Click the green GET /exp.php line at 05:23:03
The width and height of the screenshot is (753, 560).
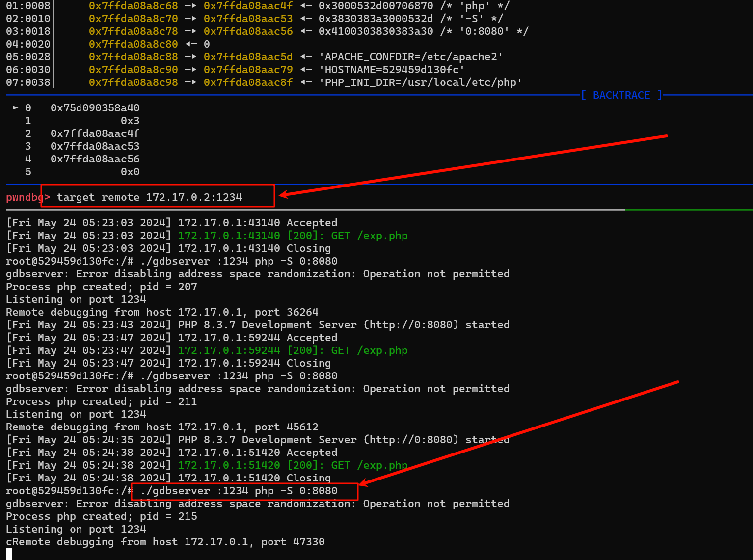click(293, 236)
